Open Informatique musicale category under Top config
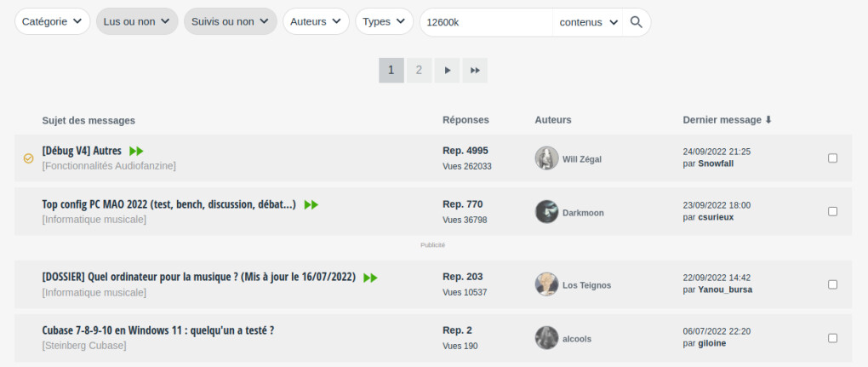Image resolution: width=868 pixels, height=367 pixels. [x=94, y=219]
